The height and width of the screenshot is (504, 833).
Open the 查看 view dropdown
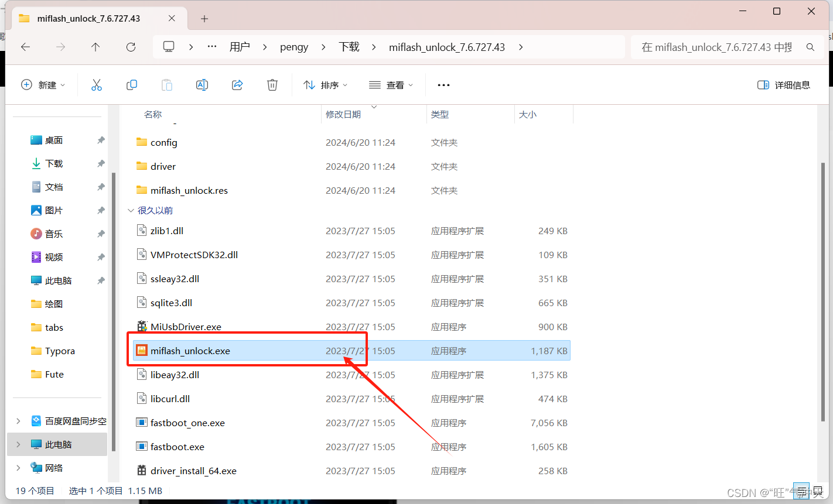pos(391,85)
